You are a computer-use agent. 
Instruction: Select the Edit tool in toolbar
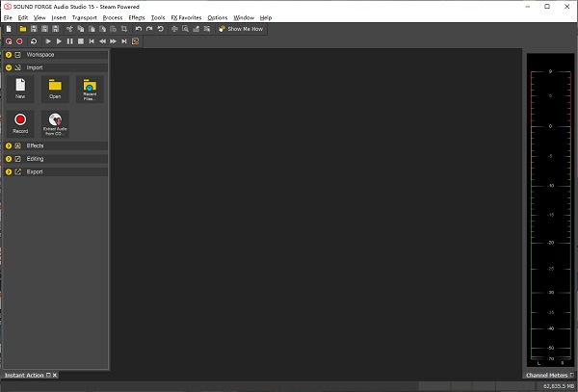[x=174, y=29]
